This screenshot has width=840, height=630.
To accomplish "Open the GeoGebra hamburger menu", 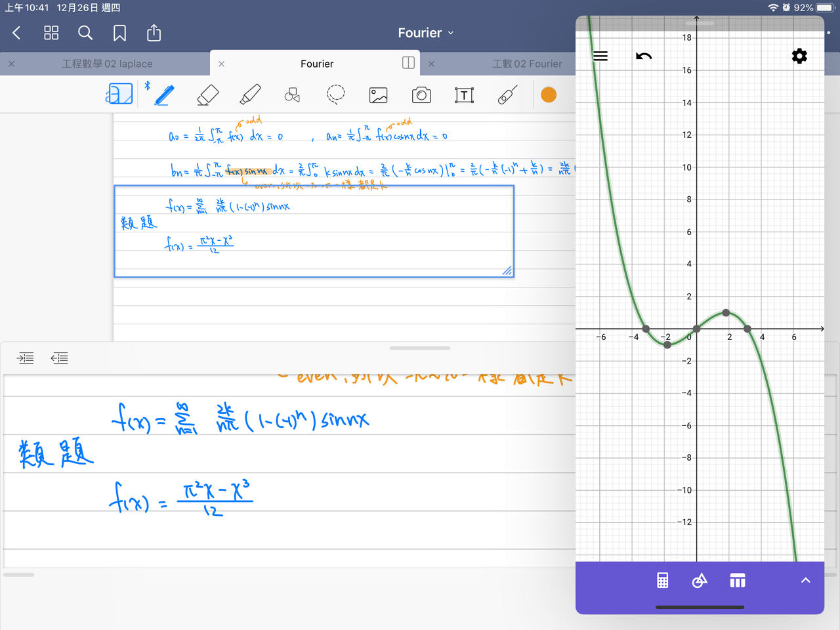I will click(600, 56).
